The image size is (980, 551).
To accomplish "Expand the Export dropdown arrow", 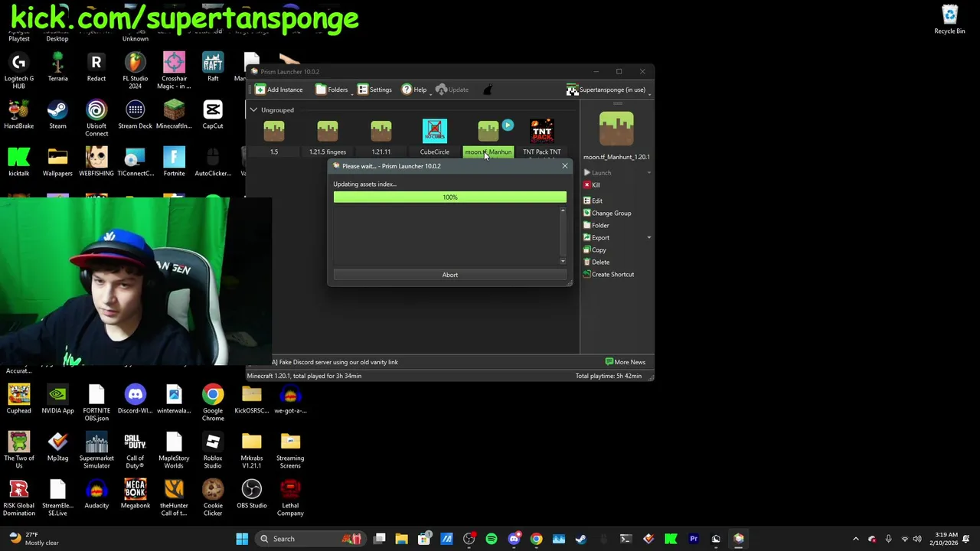I will tap(649, 237).
